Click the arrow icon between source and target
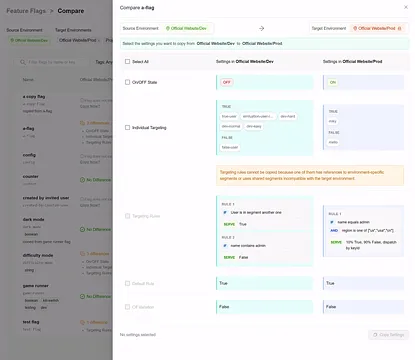The height and width of the screenshot is (360, 415). (x=262, y=28)
